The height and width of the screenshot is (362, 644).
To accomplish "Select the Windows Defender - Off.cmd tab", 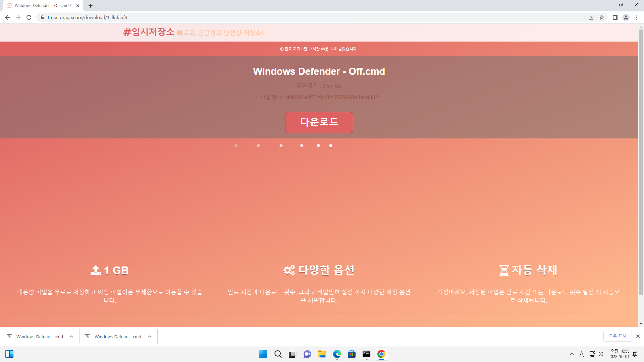I will tap(44, 6).
